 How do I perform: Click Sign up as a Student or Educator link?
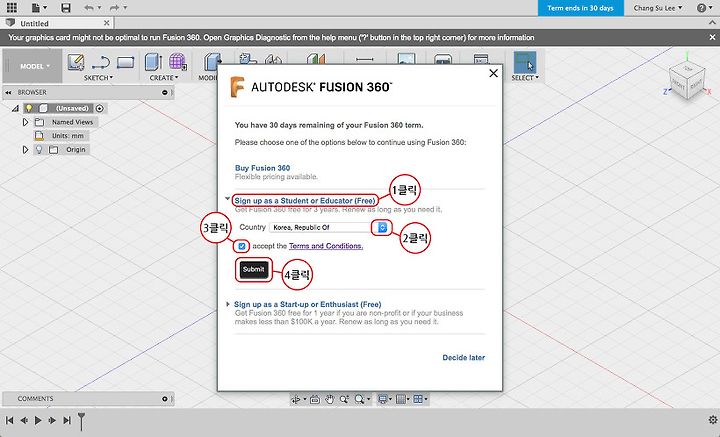[x=305, y=201]
